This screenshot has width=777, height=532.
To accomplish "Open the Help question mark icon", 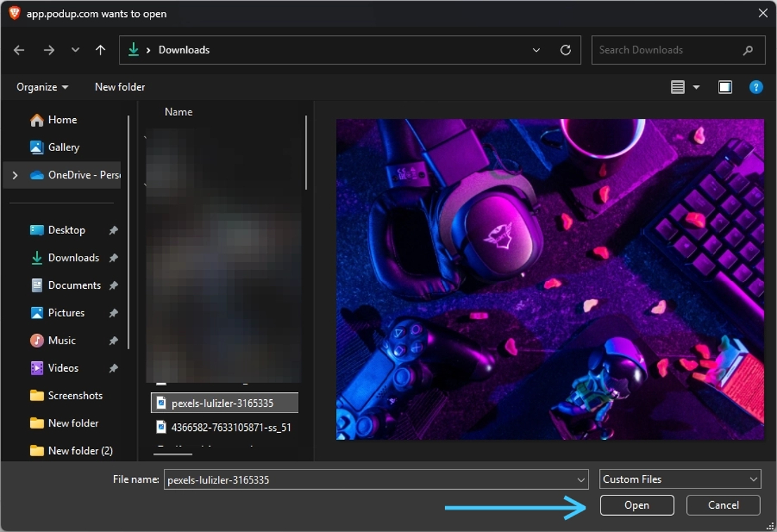I will [x=756, y=87].
